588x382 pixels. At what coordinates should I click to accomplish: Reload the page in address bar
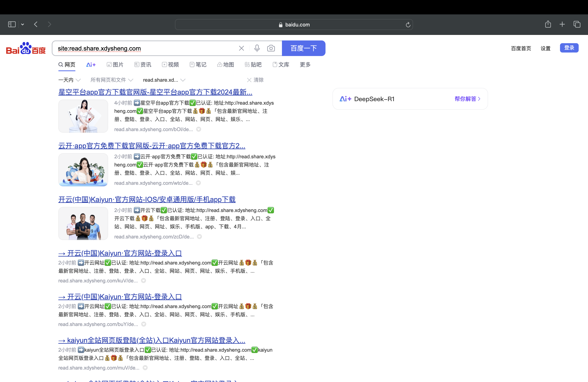tap(408, 25)
